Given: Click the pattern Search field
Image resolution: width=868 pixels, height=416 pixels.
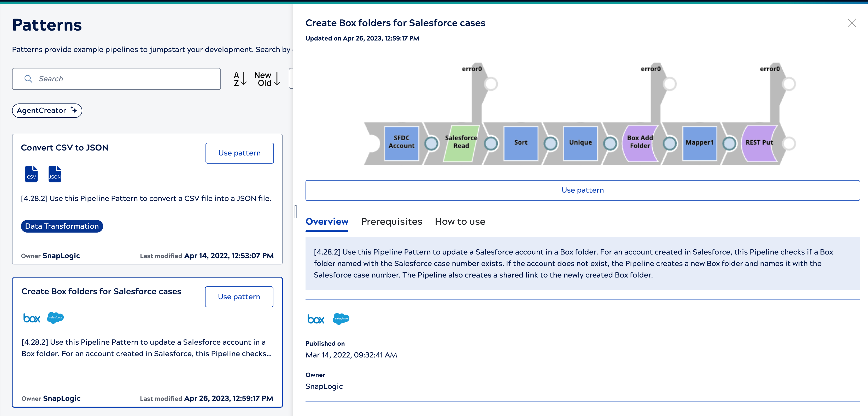Looking at the screenshot, I should 116,79.
